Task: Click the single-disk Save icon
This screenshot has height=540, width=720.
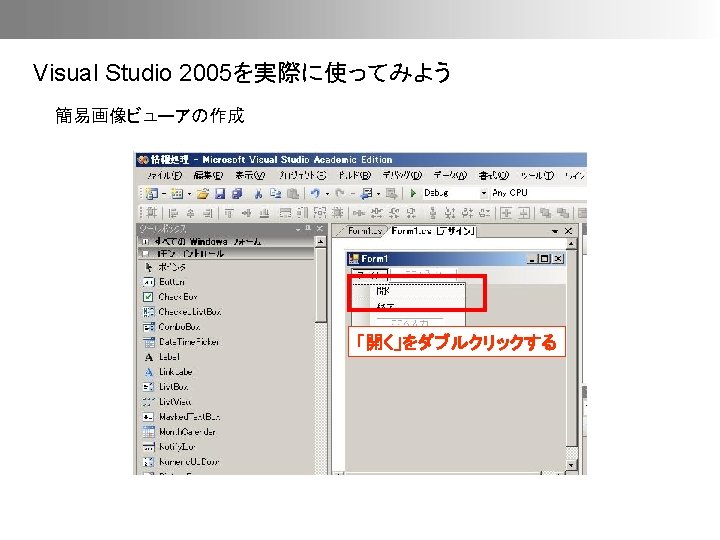Action: (x=220, y=193)
